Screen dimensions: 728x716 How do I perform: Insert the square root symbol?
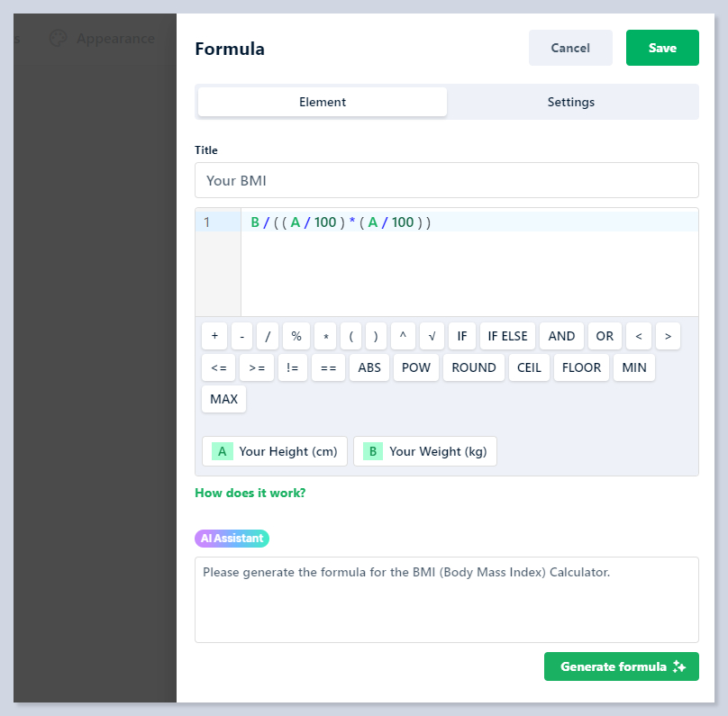tap(432, 336)
